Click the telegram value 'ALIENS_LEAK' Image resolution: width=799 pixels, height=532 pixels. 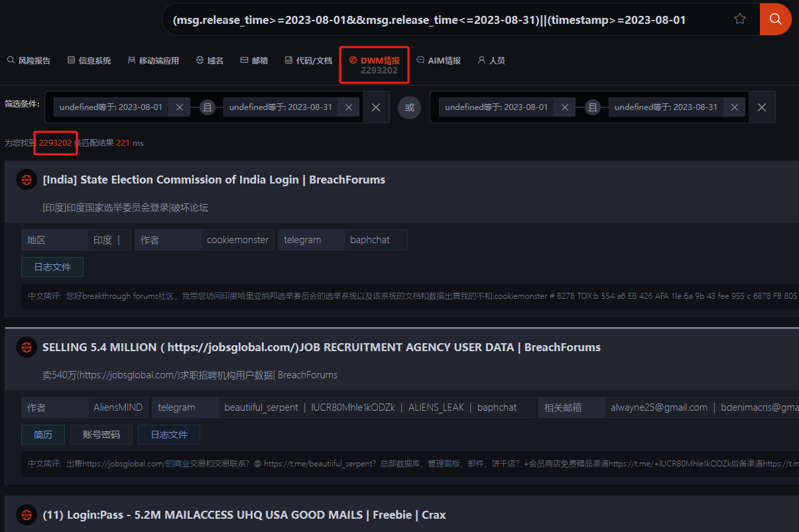[x=436, y=407]
